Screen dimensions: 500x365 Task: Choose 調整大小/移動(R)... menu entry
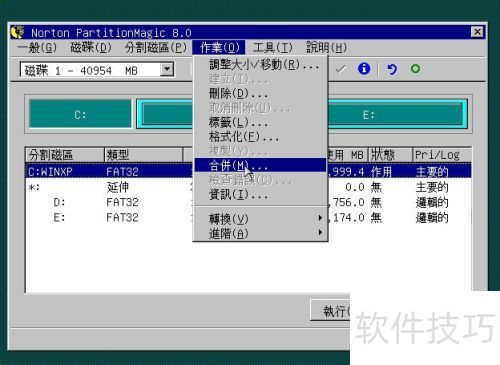260,64
